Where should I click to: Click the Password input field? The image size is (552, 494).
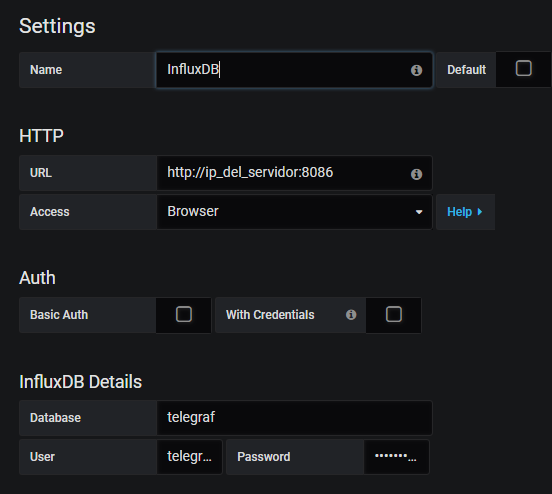[x=396, y=457]
